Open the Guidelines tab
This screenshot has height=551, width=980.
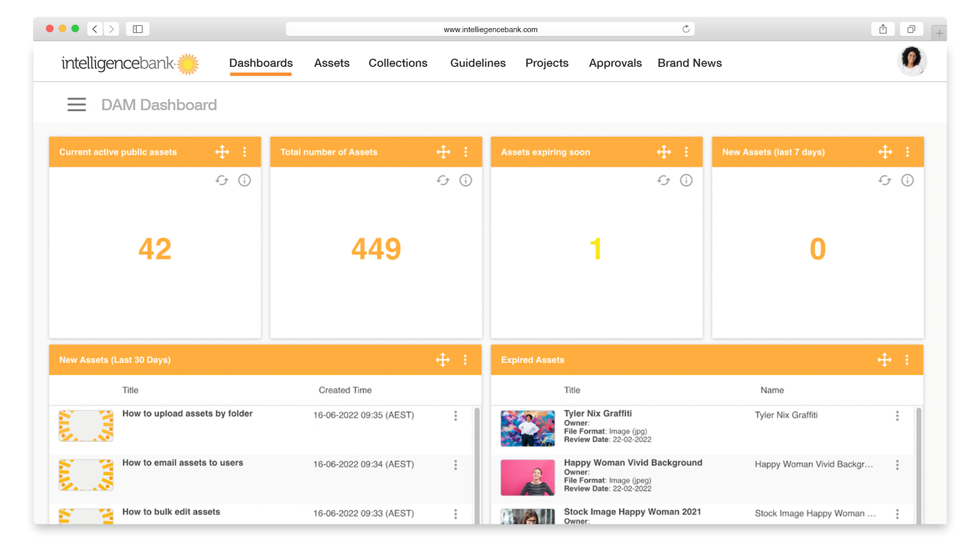pos(478,63)
